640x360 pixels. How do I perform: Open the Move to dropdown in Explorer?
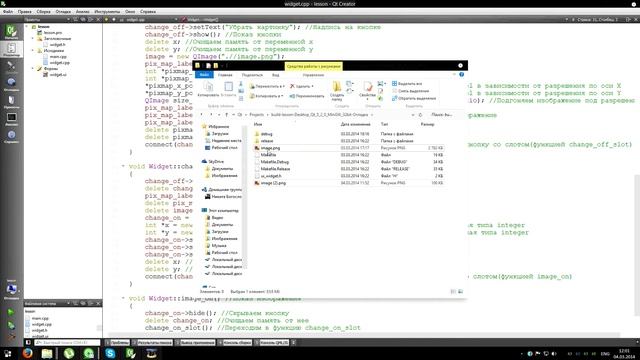[267, 86]
